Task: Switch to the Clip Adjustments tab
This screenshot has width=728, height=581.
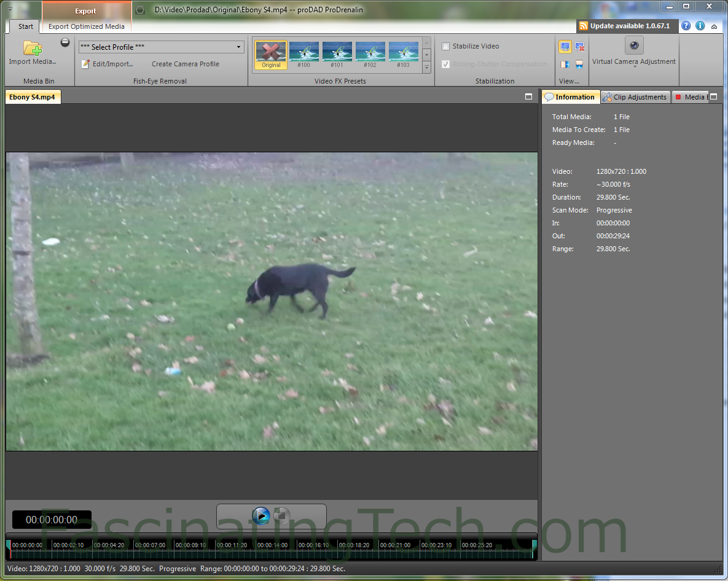Action: point(636,97)
